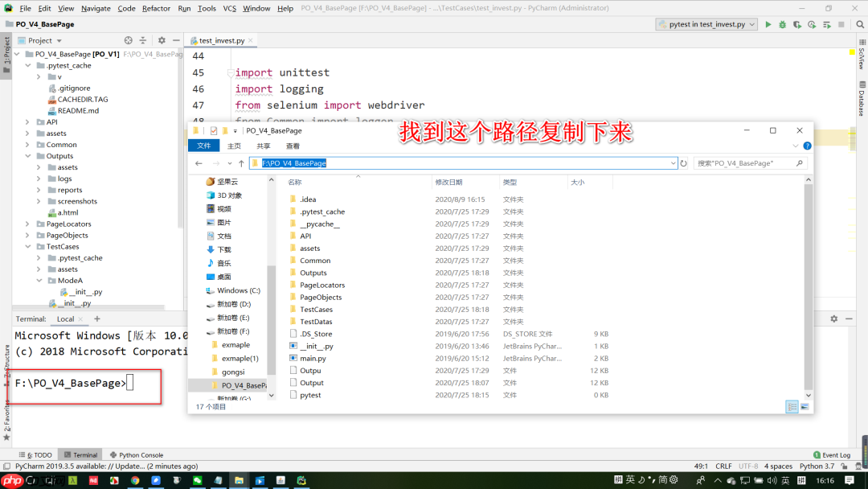Toggle the SciView side panel
Viewport: 868px width, 489px height.
[862, 59]
